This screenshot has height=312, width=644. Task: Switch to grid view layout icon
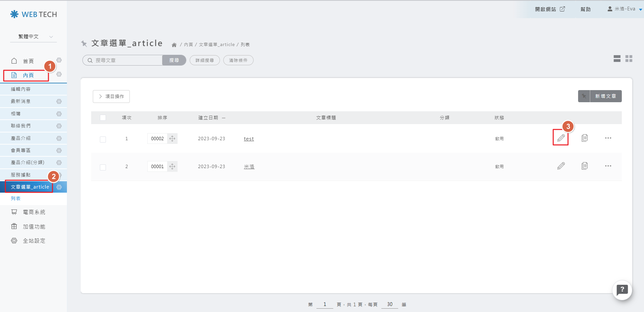pos(629,59)
